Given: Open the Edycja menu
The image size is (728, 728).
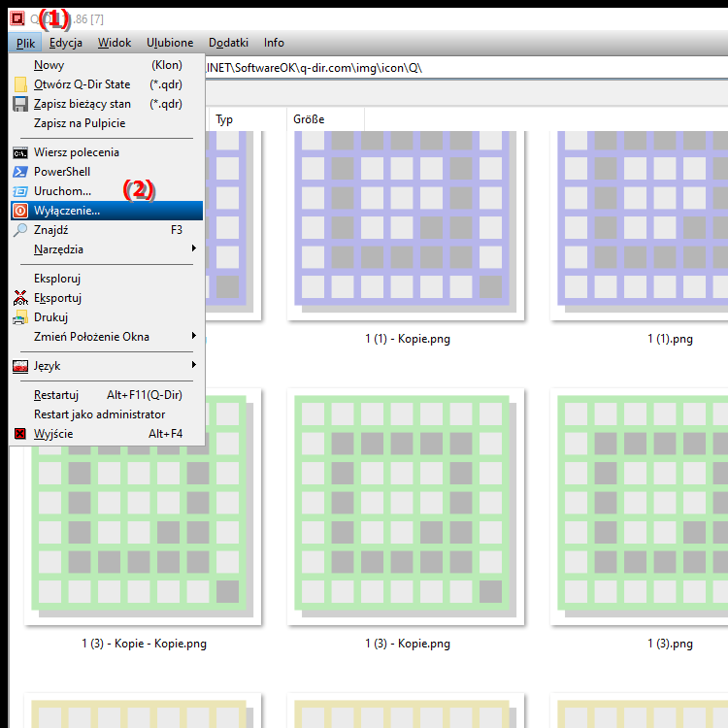Looking at the screenshot, I should (65, 43).
